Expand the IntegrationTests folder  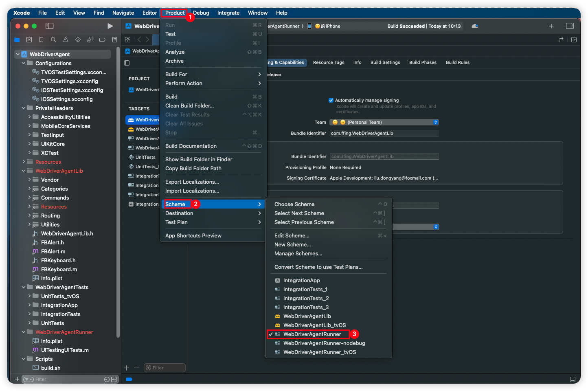tap(29, 314)
